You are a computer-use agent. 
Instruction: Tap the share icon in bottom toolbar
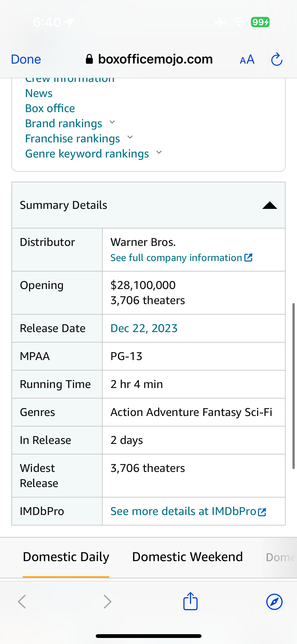tap(190, 601)
